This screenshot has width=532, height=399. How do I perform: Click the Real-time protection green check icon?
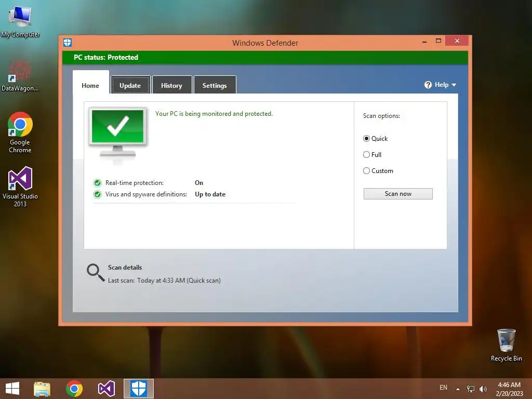pyautogui.click(x=97, y=183)
